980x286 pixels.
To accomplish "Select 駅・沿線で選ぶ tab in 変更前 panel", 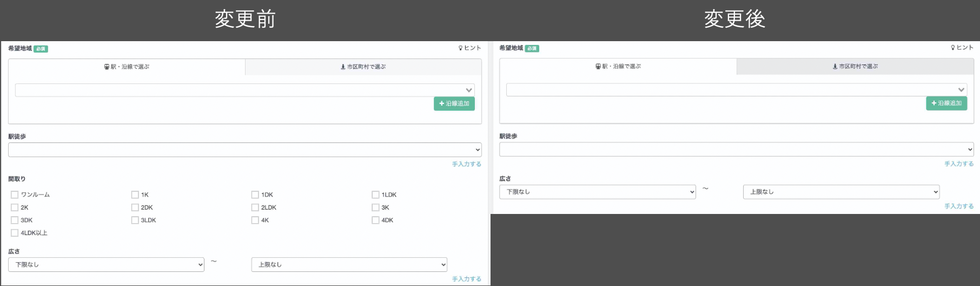I will (127, 67).
